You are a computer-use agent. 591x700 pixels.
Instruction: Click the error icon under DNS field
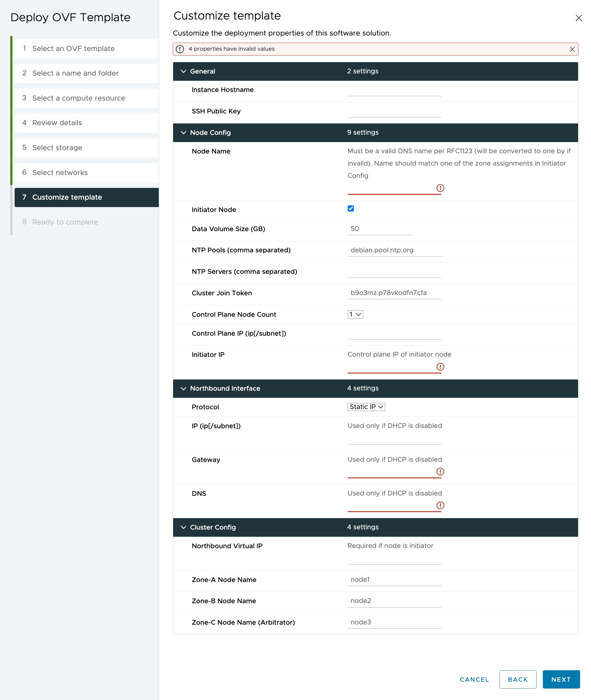(x=441, y=506)
